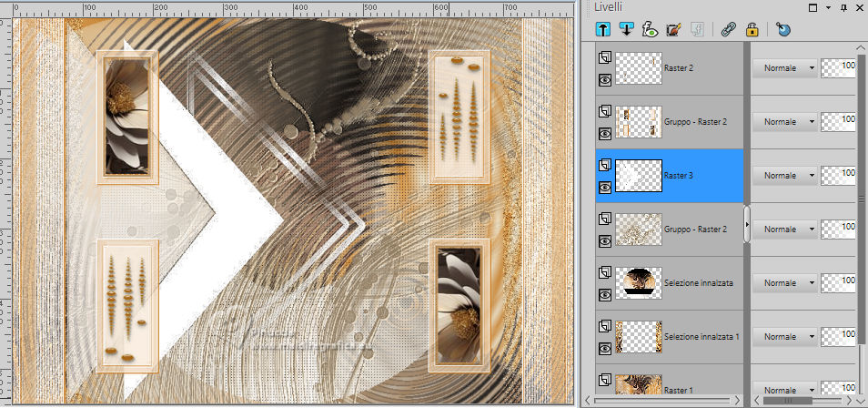
Task: Hide the Selezione innalzata 1 layer
Action: [x=605, y=349]
